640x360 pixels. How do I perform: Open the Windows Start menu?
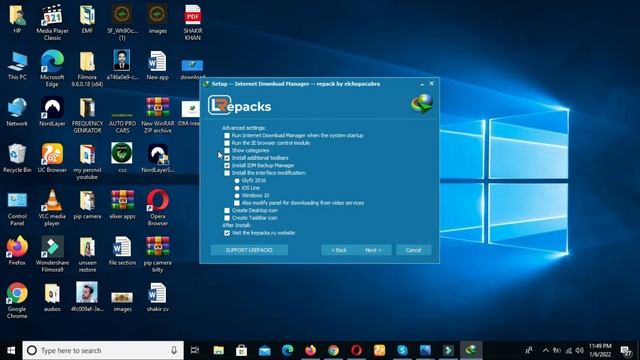click(11, 350)
